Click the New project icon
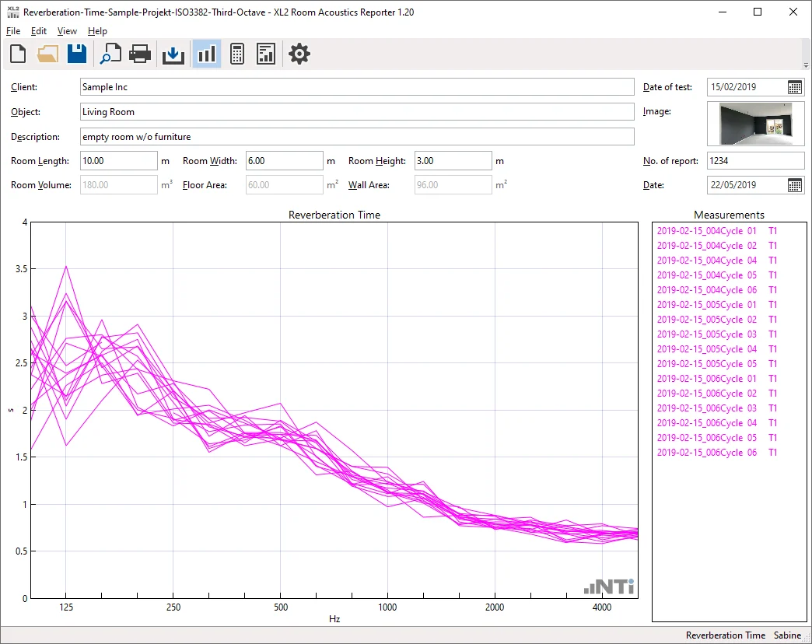Image resolution: width=812 pixels, height=644 pixels. click(x=17, y=54)
